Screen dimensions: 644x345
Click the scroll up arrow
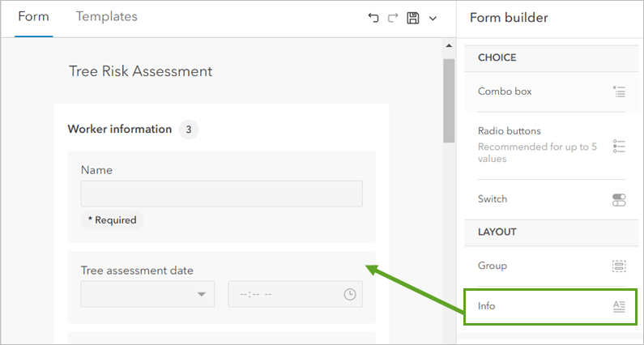[x=449, y=45]
